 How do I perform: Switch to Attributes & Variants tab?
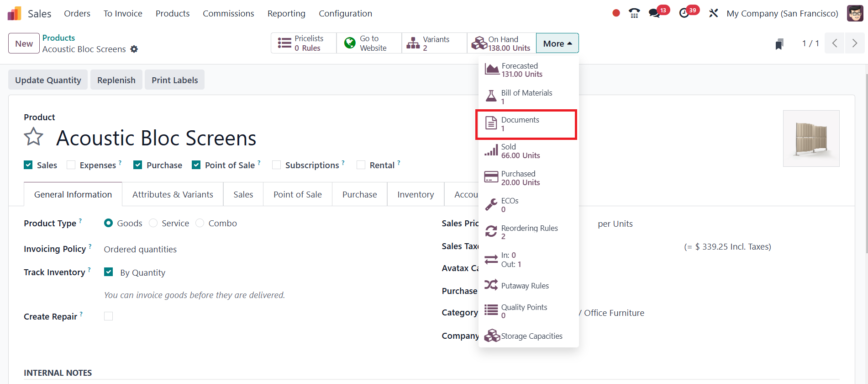(173, 194)
